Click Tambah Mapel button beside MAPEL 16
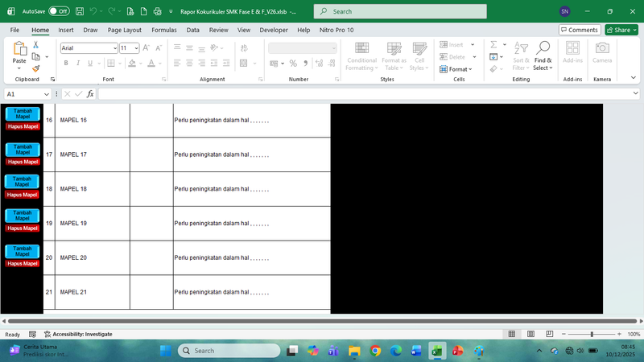 23,114
